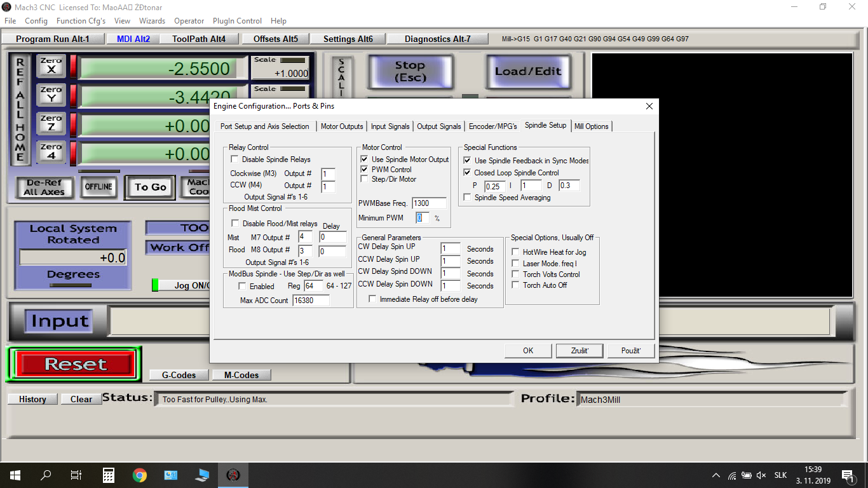
Task: Click the Load/Edit button
Action: click(x=527, y=71)
